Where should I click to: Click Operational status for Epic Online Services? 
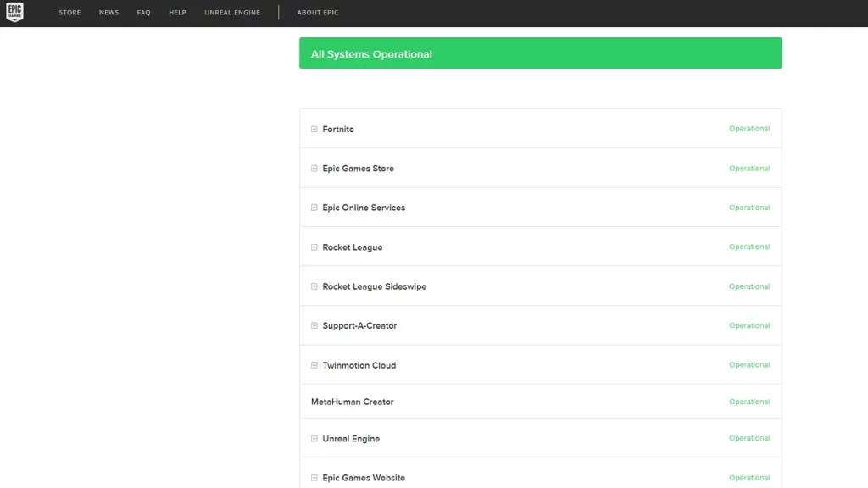pyautogui.click(x=749, y=208)
